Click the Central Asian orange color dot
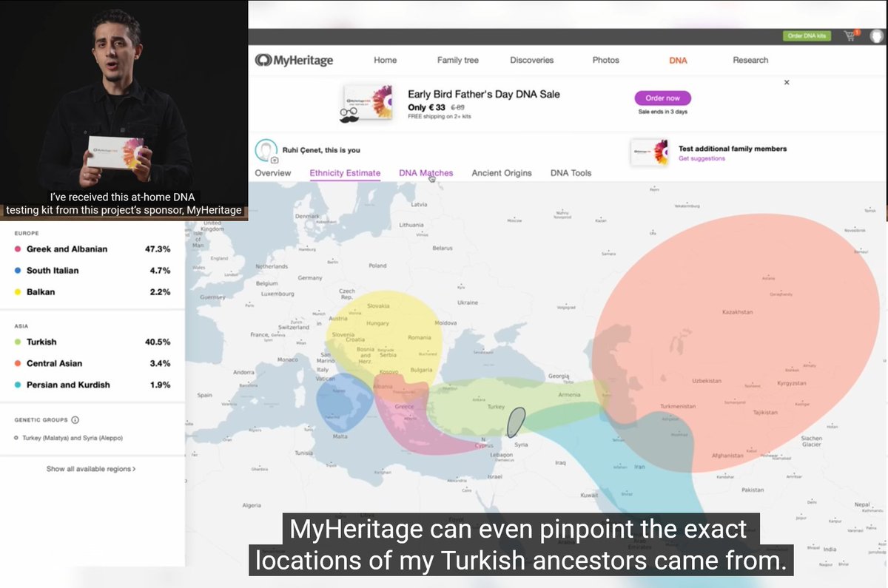Screen dimensions: 888x588 [17, 364]
